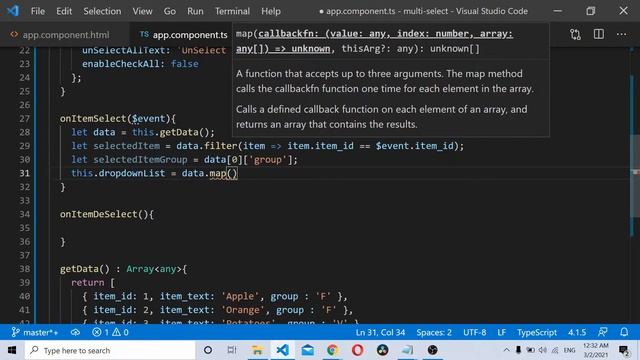Screen dimensions: 640x360
Task: Open the Run menu
Action: tap(195, 11)
